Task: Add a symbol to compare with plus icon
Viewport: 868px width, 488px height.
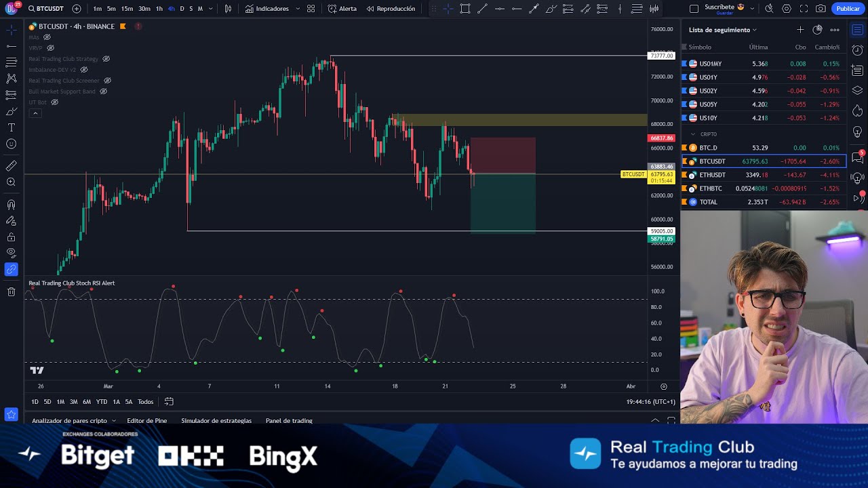Action: click(76, 9)
